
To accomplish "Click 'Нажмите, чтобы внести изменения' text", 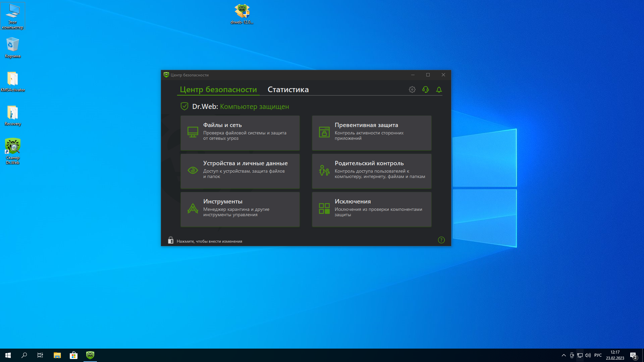I will (x=209, y=241).
